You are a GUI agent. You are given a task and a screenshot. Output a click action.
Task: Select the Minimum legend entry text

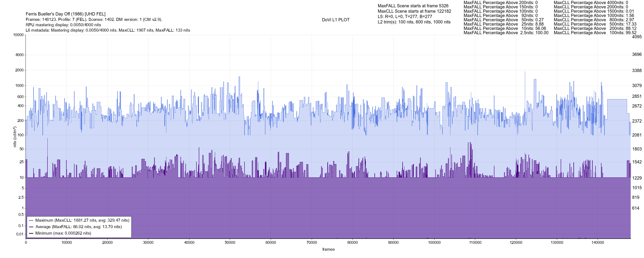tap(63, 233)
